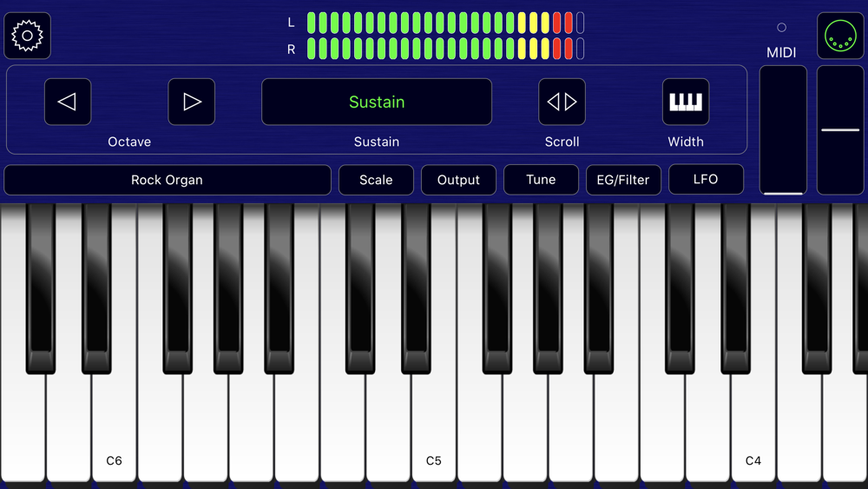Shift octave down with left arrow
Viewport: 868px width, 489px height.
[68, 102]
